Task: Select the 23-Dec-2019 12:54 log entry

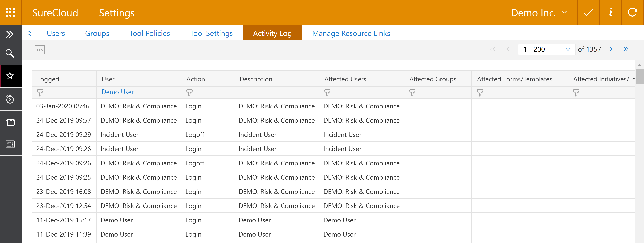Action: pyautogui.click(x=334, y=206)
